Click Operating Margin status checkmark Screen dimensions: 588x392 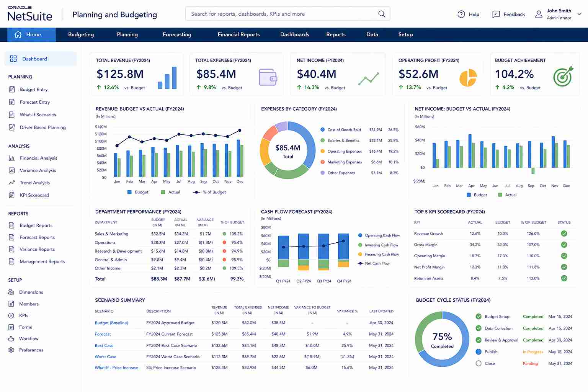click(x=564, y=256)
